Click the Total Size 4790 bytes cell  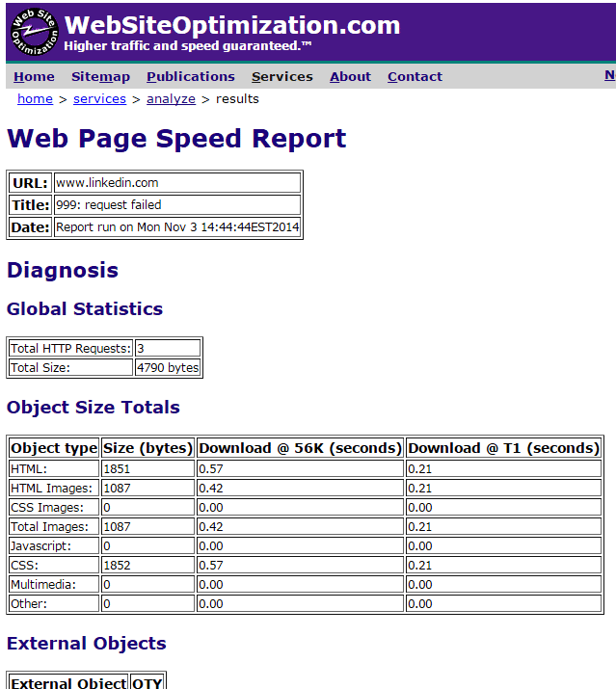click(168, 367)
